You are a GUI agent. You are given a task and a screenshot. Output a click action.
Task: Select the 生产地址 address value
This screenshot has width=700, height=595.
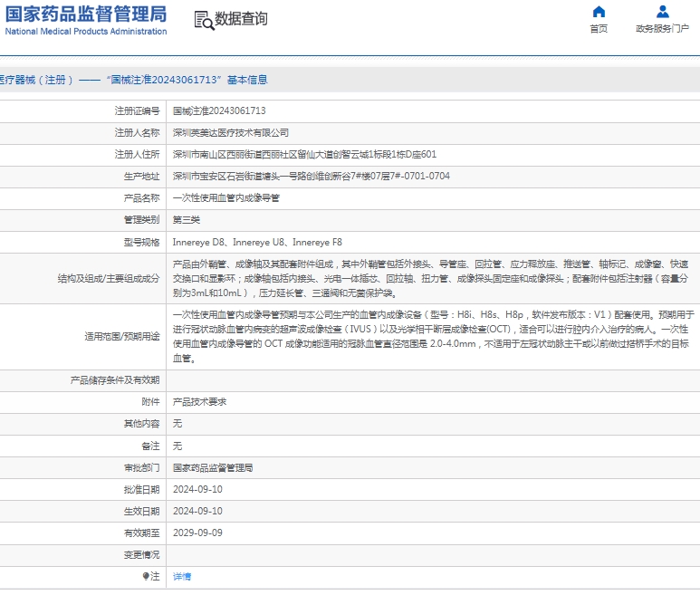312,177
